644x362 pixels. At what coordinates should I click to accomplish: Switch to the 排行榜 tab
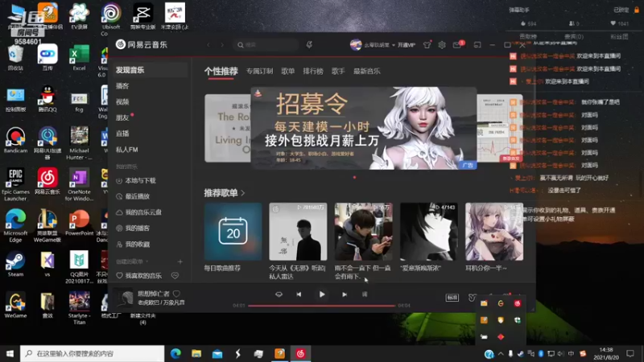click(313, 71)
